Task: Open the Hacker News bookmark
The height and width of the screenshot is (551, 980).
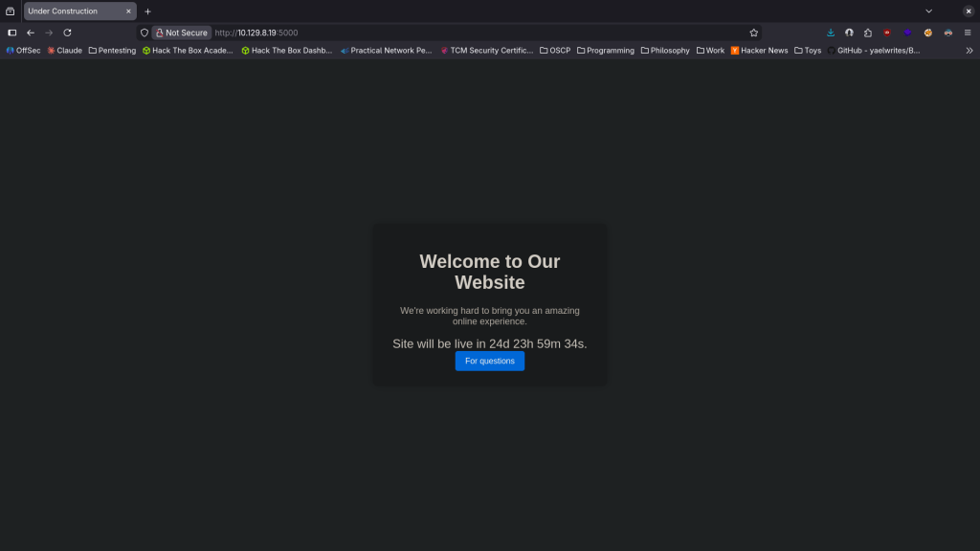Action: [x=759, y=51]
